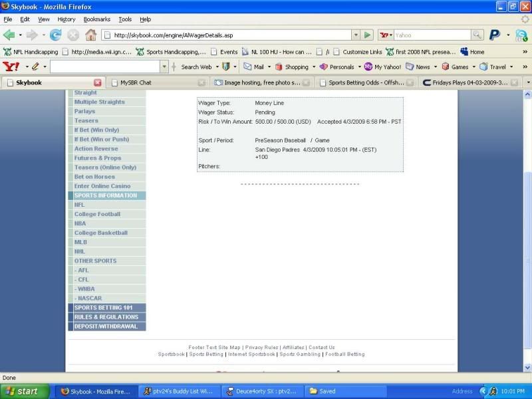Switch to Deuce4orty SX taskbar window
This screenshot has height=399, width=532.
click(262, 391)
